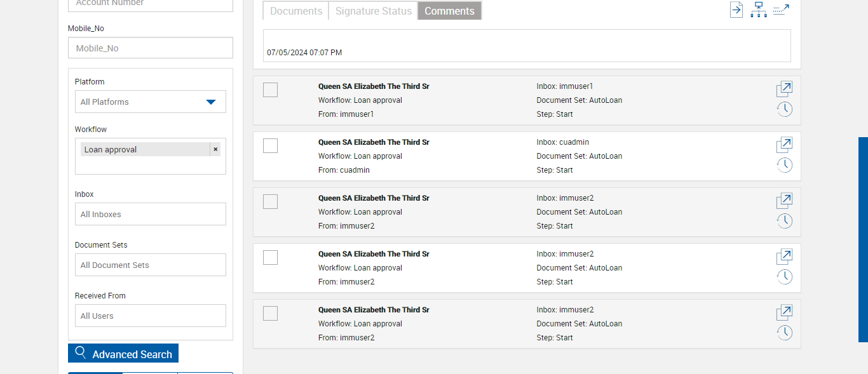
Task: Open the workflow network diagram icon
Action: [x=758, y=10]
